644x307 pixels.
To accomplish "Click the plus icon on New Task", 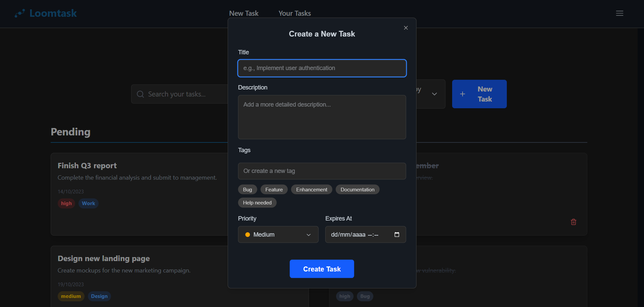I will (463, 94).
